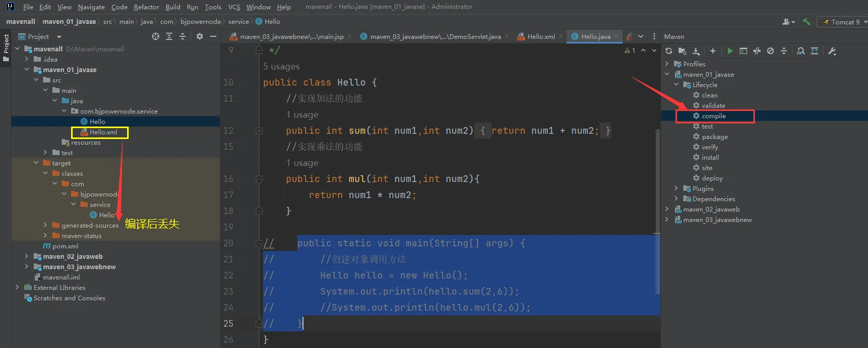The width and height of the screenshot is (868, 348).
Task: Click Select Opened File target icon
Action: (x=156, y=36)
